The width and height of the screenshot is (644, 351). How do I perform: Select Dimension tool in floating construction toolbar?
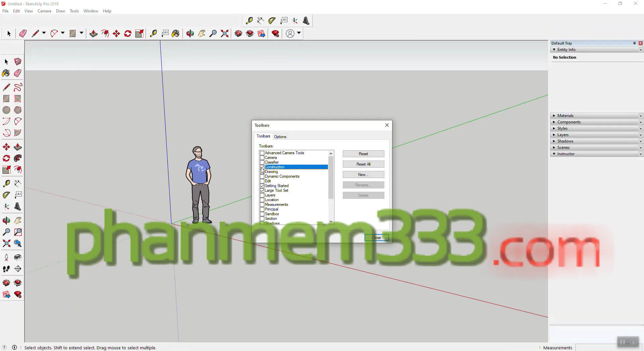260,21
